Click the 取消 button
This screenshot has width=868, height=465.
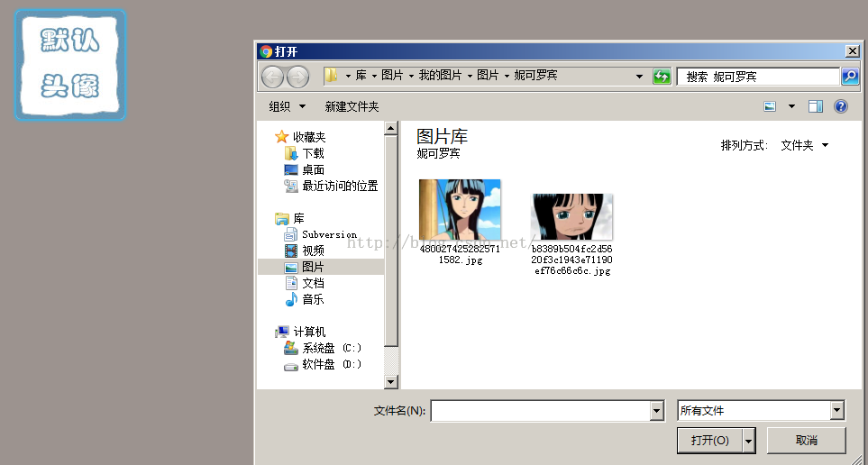(806, 441)
